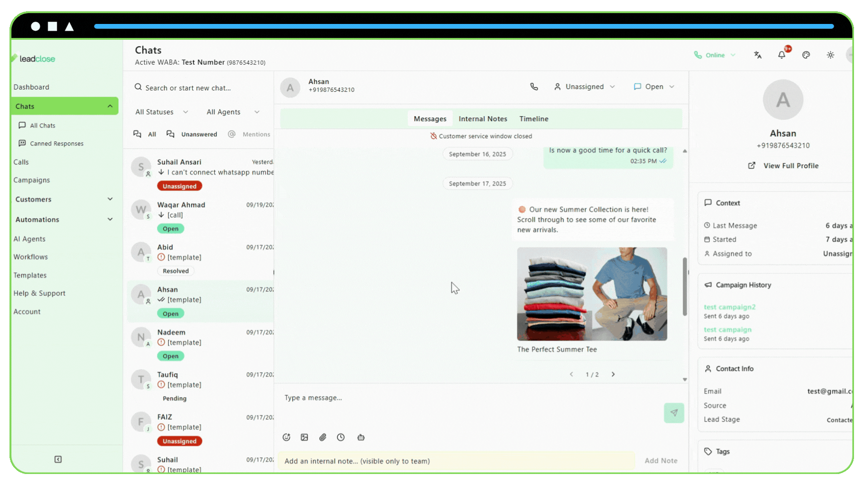Open Account from the sidebar
The width and height of the screenshot is (868, 488).
click(x=27, y=312)
